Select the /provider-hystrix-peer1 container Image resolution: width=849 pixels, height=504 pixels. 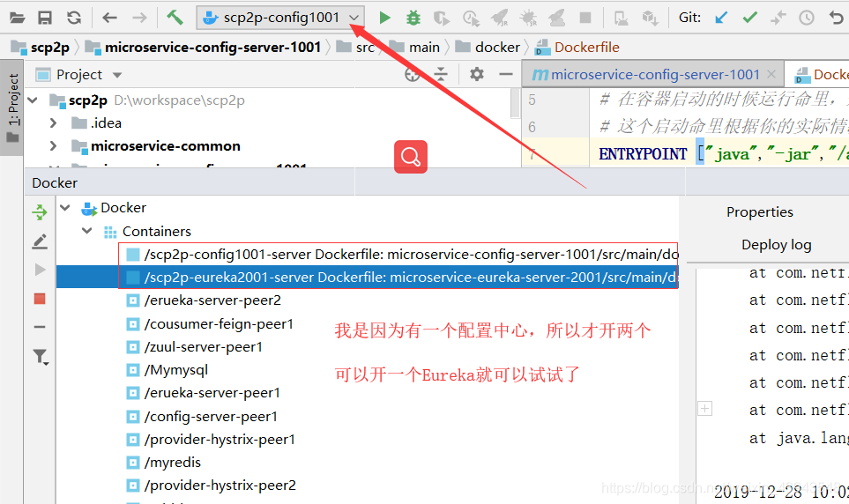pyautogui.click(x=212, y=440)
